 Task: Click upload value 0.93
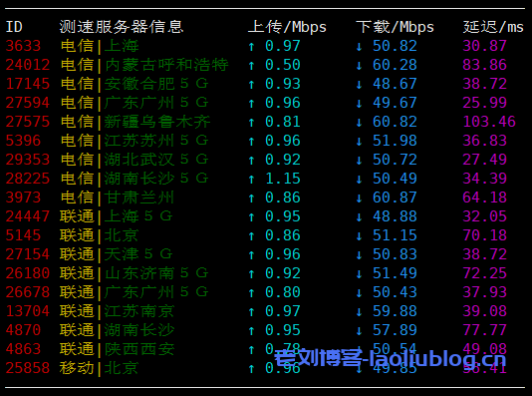pos(283,84)
